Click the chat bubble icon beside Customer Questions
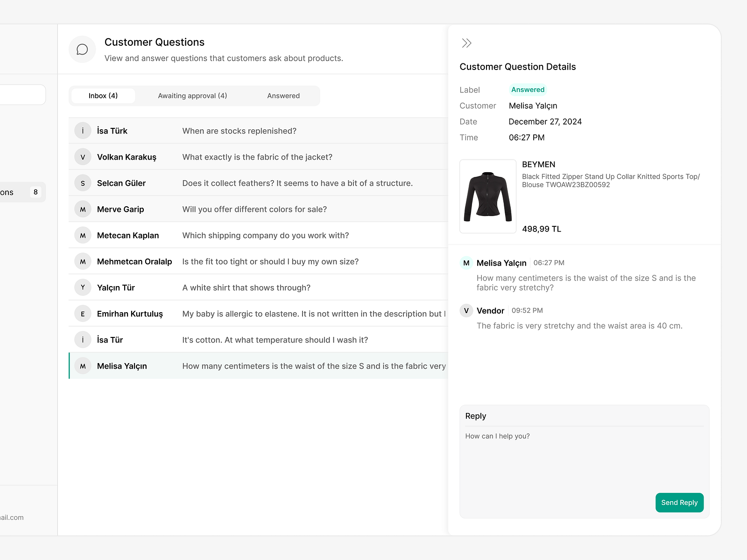Screen dimensions: 747x560 (x=82, y=49)
